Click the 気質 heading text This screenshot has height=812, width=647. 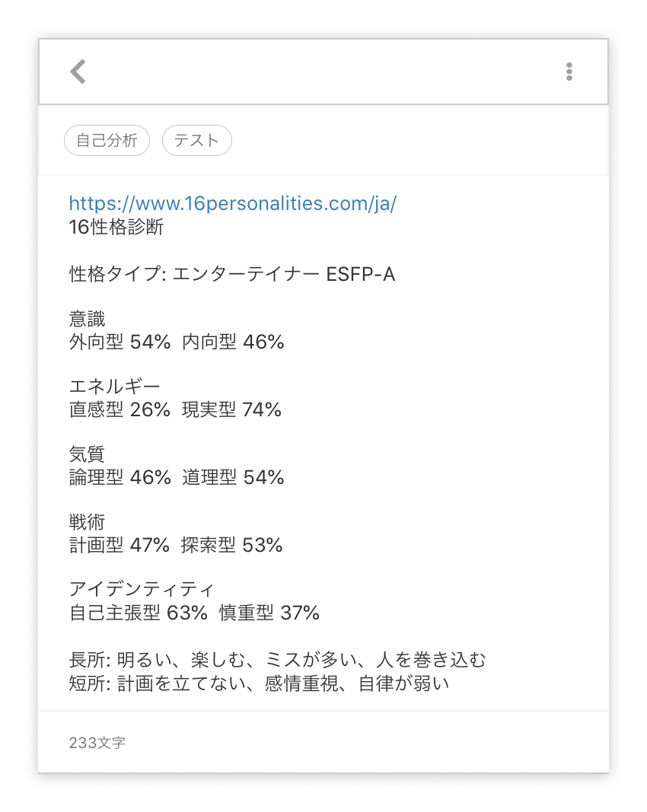[87, 454]
